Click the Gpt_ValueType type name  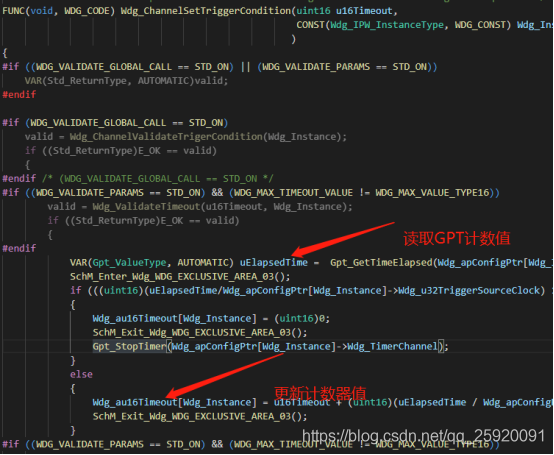pos(129,263)
